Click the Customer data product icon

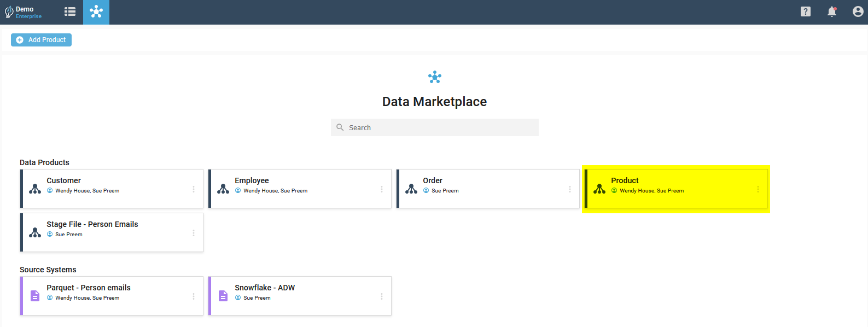click(35, 189)
